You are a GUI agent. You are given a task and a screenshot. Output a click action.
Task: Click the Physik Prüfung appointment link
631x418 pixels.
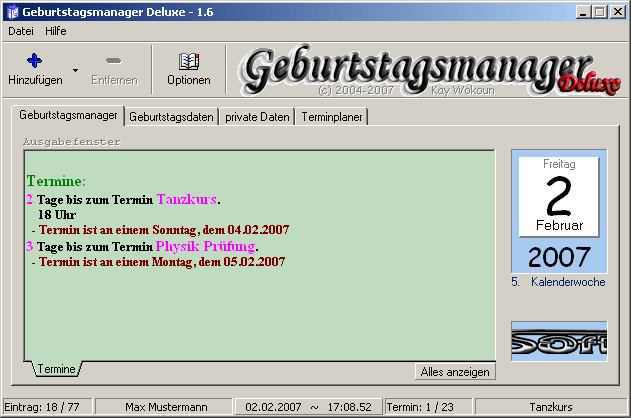[x=206, y=246]
